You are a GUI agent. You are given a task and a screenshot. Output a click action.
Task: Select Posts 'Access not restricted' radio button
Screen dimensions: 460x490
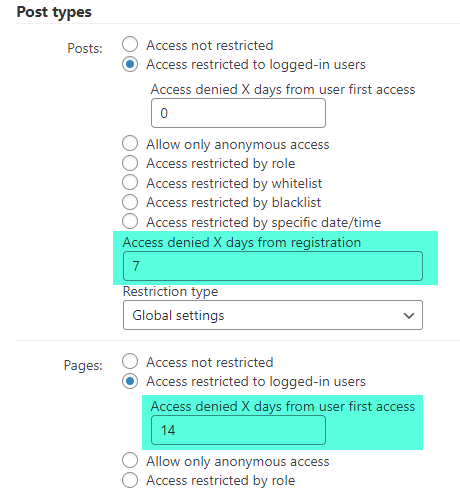coord(130,44)
